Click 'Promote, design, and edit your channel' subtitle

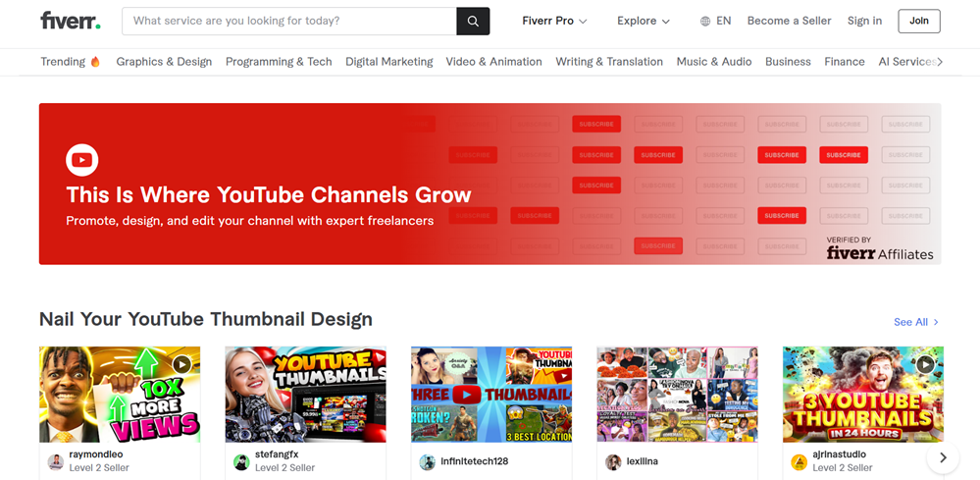[x=250, y=221]
